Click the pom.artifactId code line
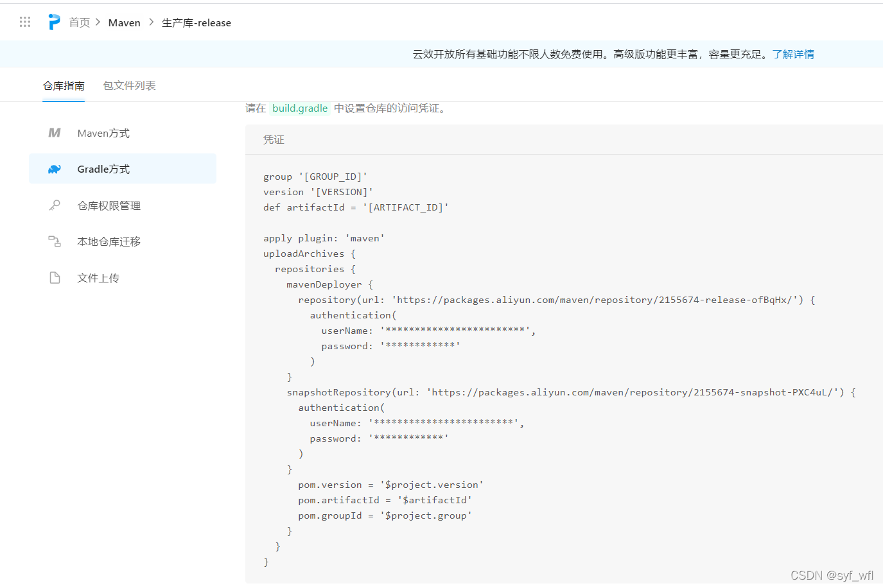 point(385,500)
